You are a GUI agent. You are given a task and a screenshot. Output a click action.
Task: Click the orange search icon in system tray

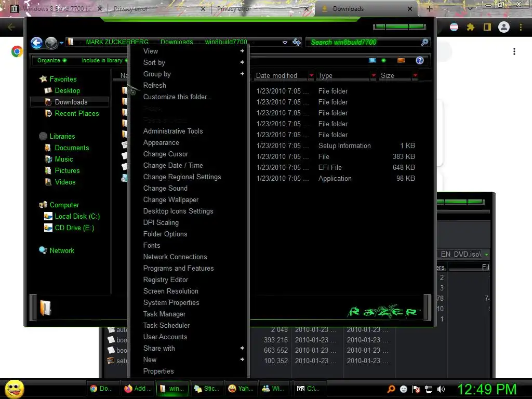[x=391, y=389]
